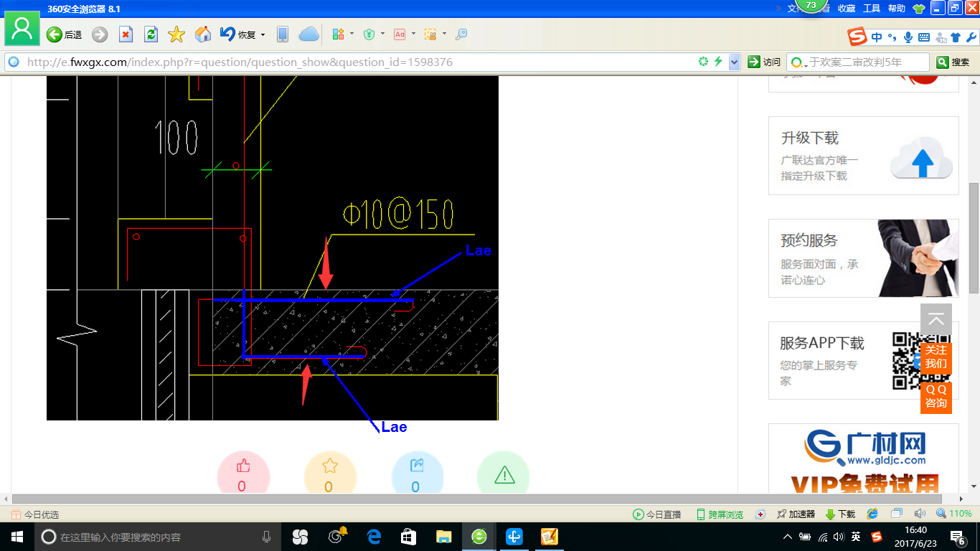Click the 搜索 search button

point(953,62)
